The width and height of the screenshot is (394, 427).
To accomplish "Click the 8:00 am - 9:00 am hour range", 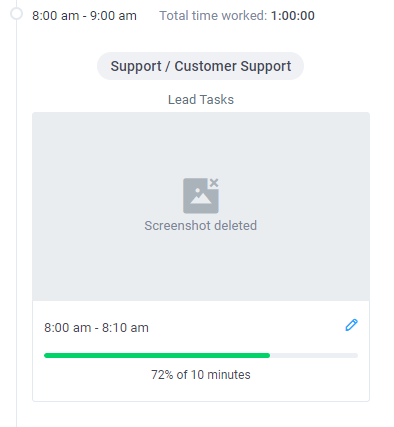I will coord(84,16).
